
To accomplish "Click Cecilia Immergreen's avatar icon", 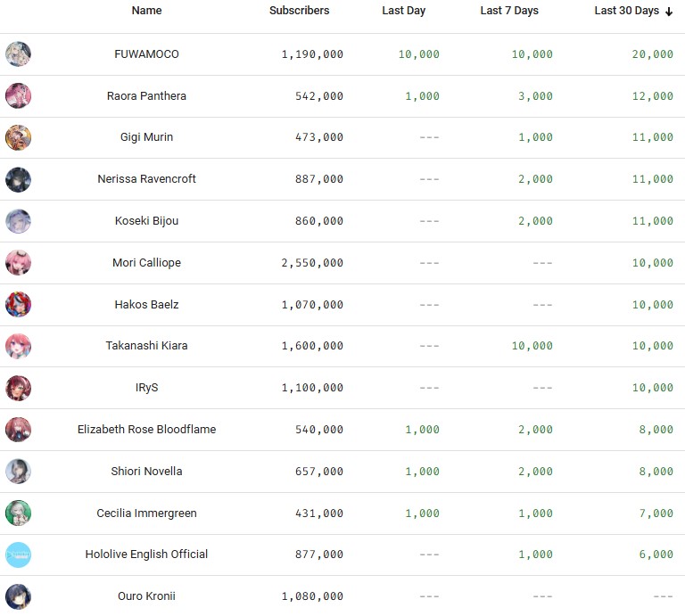I will [18, 513].
